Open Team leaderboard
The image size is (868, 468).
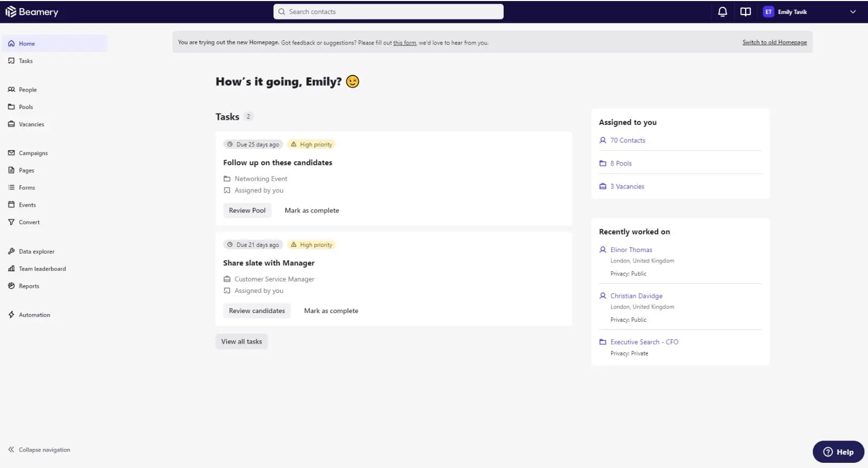pyautogui.click(x=42, y=269)
